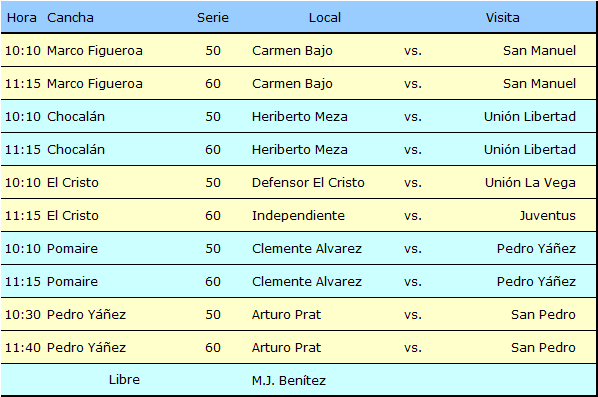Image resolution: width=598 pixels, height=397 pixels.
Task: Click the Hora column header
Action: point(22,18)
